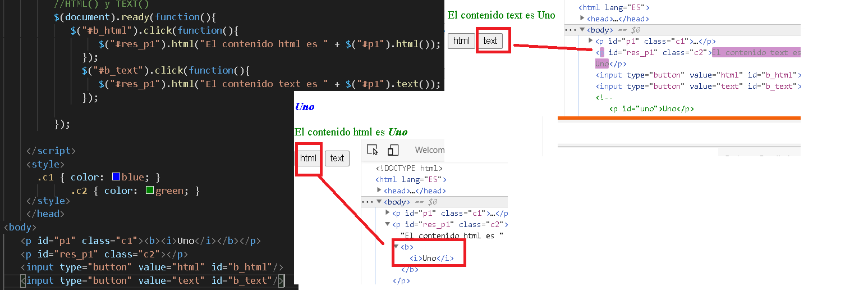Screen dimensions: 868x290
Task: Collapse body node in DevTools showing DOCTYPE
Action: (x=379, y=202)
